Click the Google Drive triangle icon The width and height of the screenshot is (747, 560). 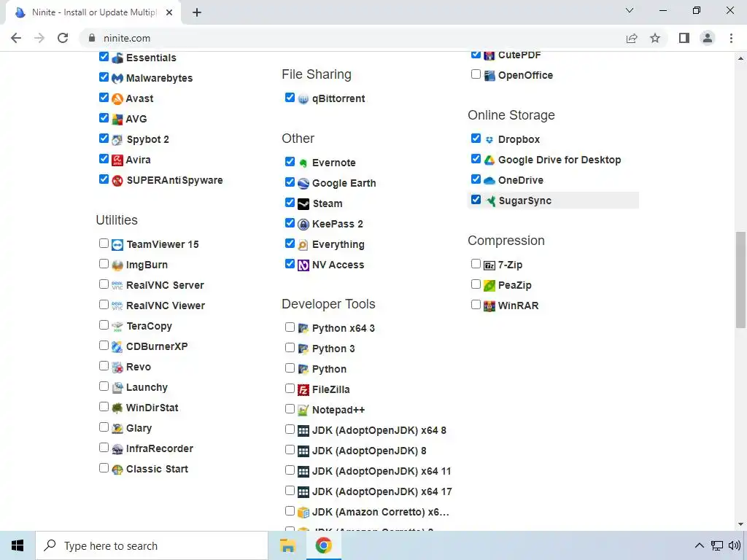(489, 160)
